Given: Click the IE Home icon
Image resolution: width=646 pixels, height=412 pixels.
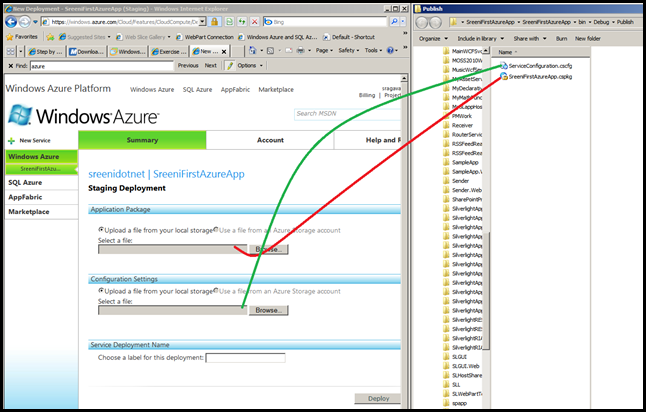Looking at the screenshot, I should pos(253,51).
